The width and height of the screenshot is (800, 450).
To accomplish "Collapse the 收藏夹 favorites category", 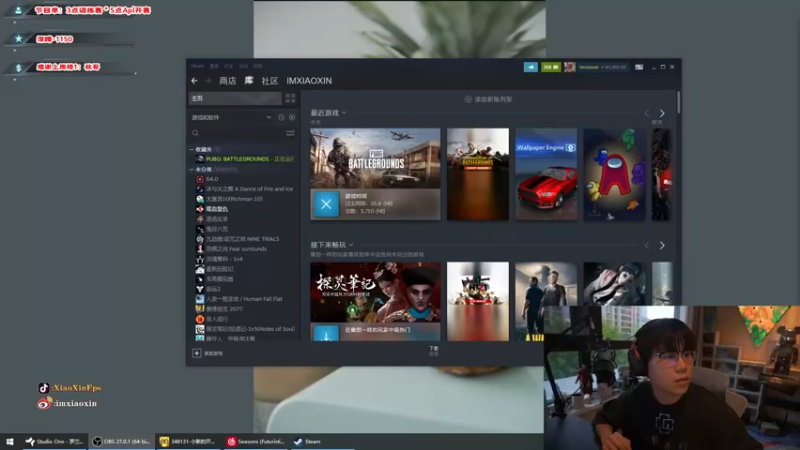I will 192,149.
